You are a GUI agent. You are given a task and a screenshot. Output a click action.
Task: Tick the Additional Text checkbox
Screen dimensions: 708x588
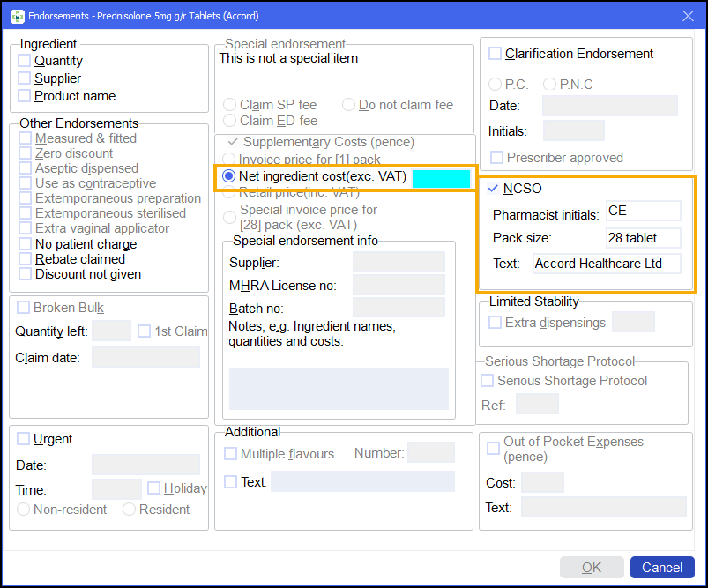pos(231,482)
